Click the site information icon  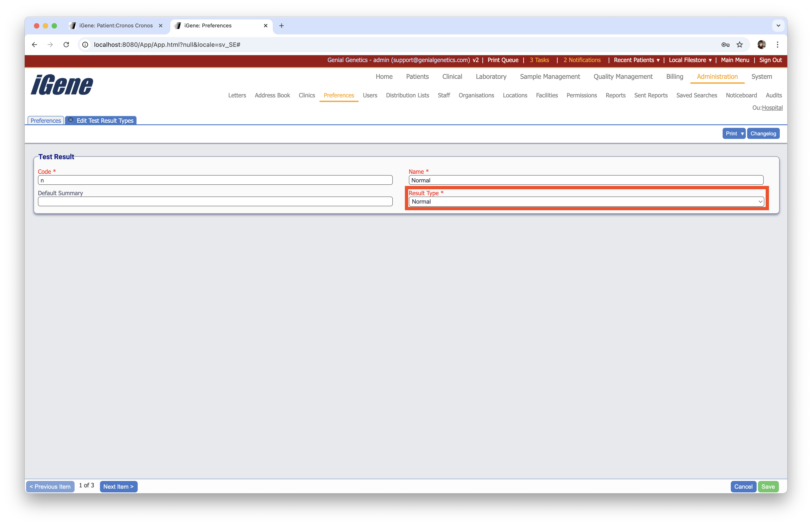[85, 45]
